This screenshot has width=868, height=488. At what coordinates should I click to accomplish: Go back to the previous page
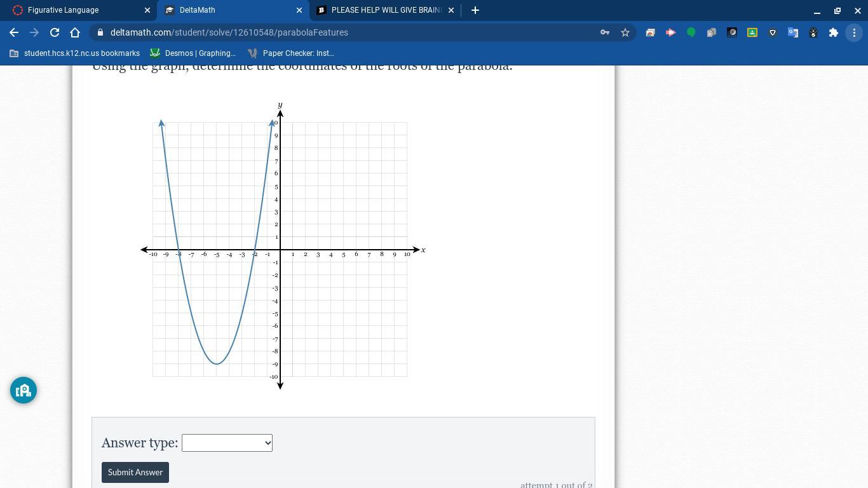point(14,32)
